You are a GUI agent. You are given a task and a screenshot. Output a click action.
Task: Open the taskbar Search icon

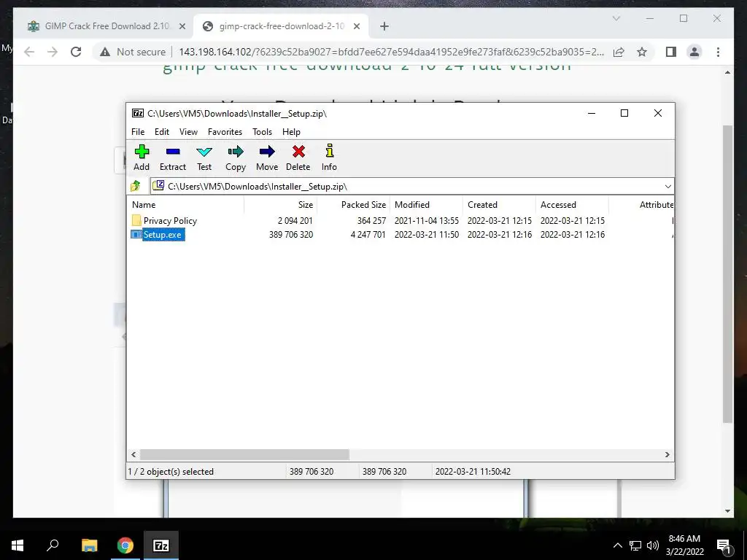(53, 545)
